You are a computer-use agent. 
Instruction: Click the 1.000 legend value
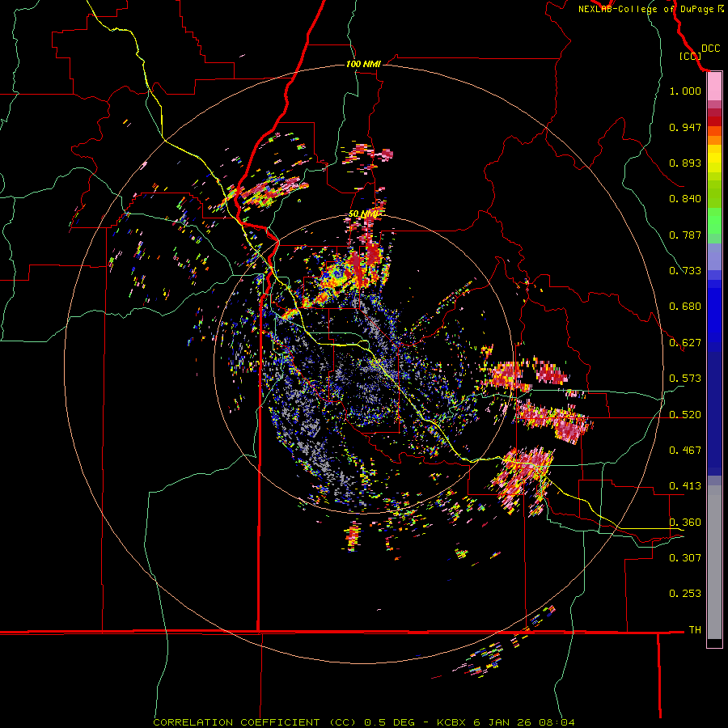685,91
